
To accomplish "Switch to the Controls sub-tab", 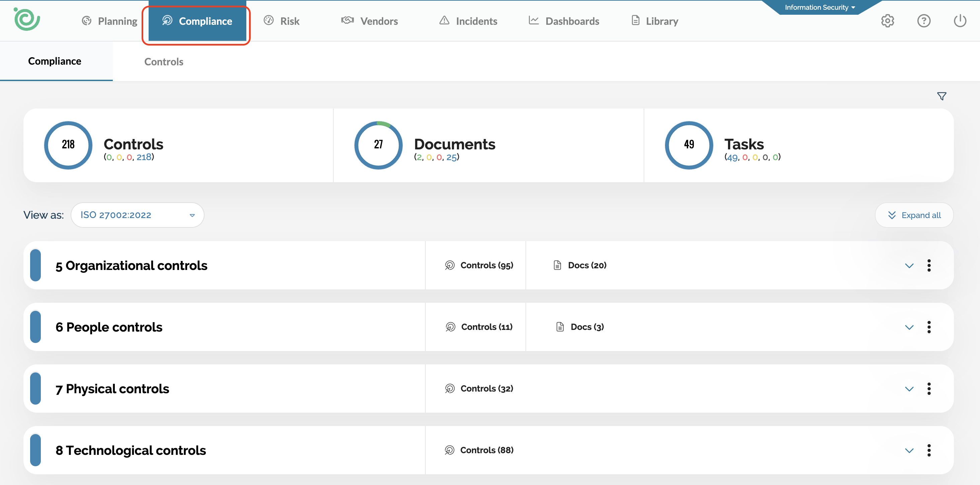I will (x=164, y=62).
